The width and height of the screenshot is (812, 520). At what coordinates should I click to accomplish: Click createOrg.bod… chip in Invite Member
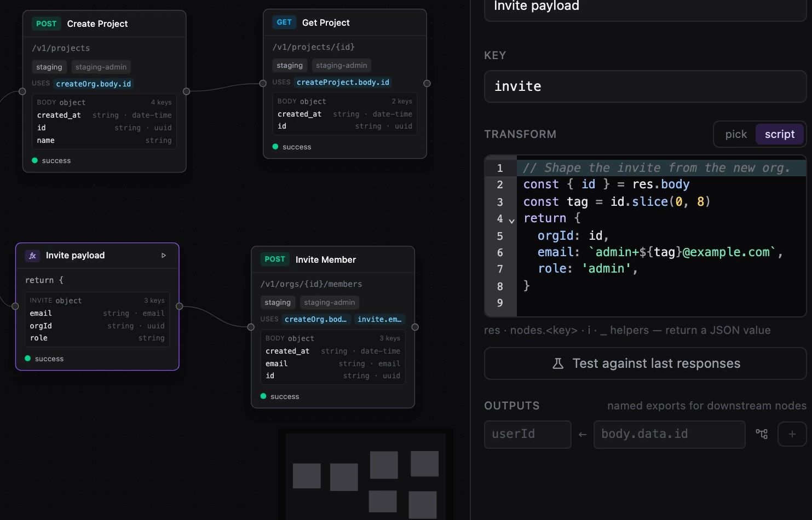[x=316, y=319]
